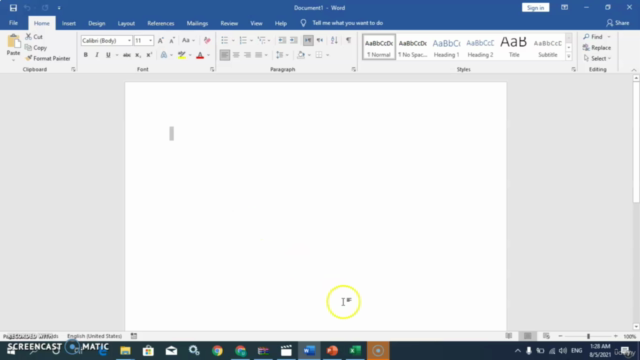Increase font size with grow font icon

pyautogui.click(x=160, y=40)
